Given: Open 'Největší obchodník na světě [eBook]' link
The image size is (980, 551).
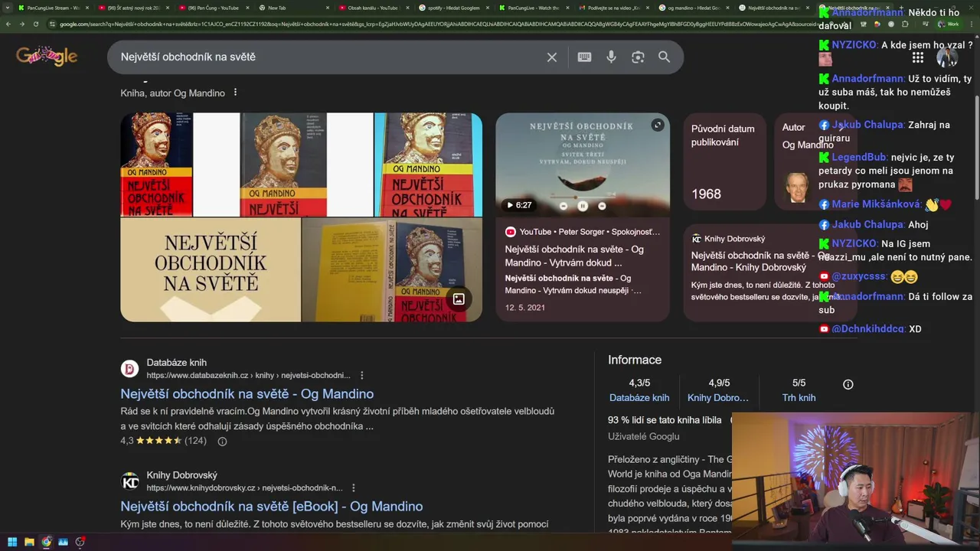Looking at the screenshot, I should (x=271, y=506).
